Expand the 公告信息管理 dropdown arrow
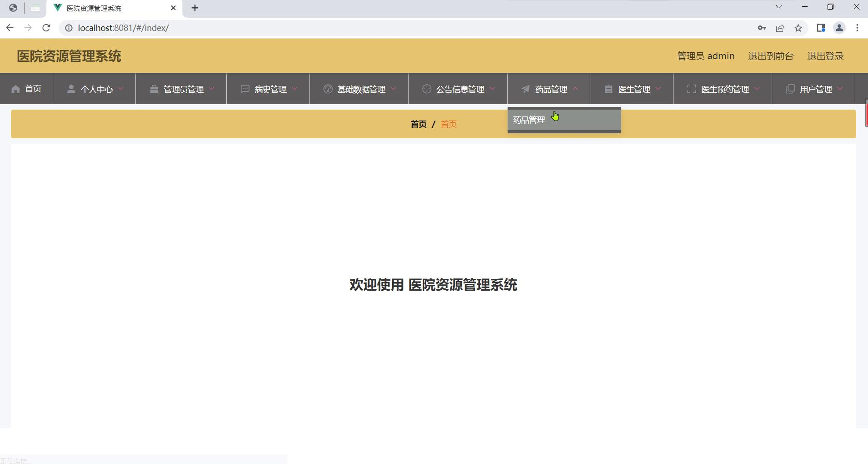Screen dimensions: 868x464 tap(493, 89)
